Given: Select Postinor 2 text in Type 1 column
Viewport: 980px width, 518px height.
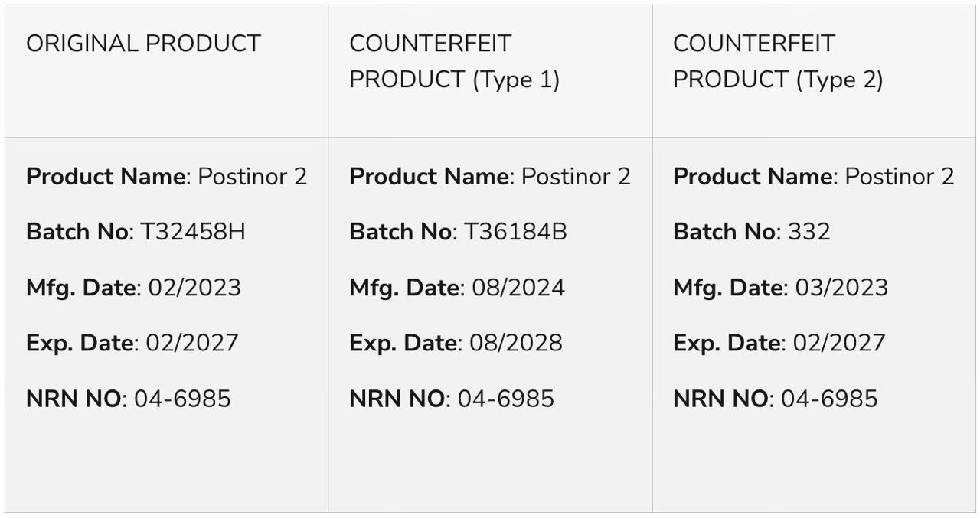Looking at the screenshot, I should point(576,177).
